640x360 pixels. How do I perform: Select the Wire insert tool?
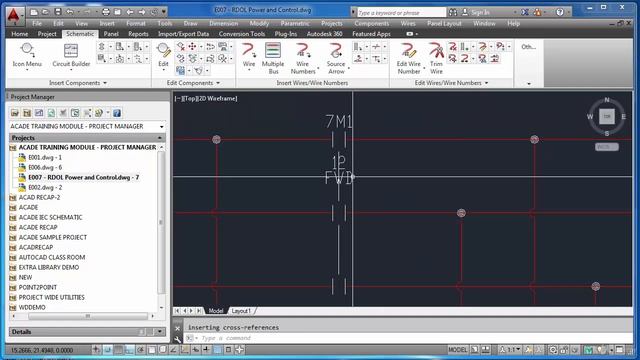coord(249,55)
